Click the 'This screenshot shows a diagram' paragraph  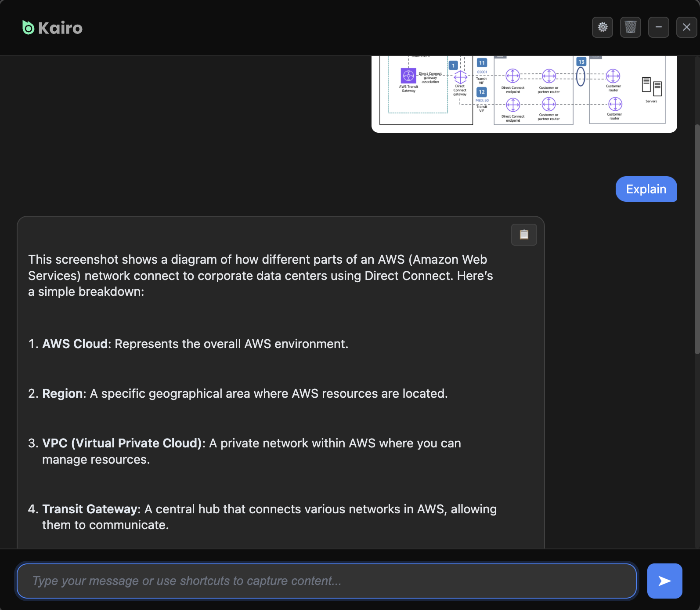point(260,276)
